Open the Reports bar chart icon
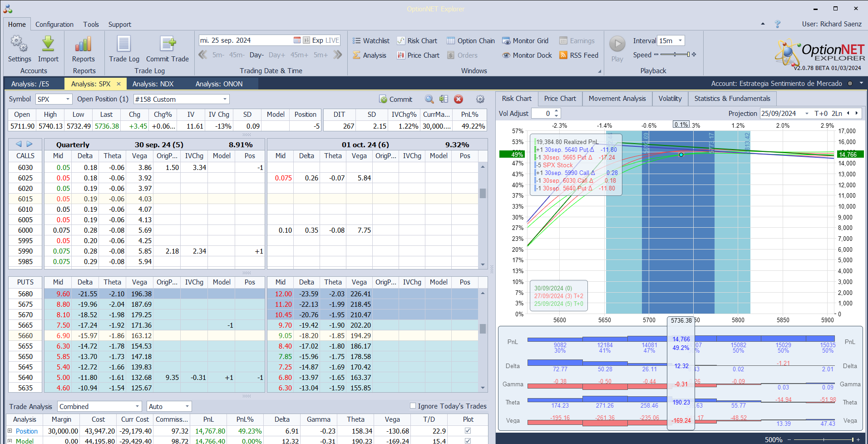 pos(84,44)
